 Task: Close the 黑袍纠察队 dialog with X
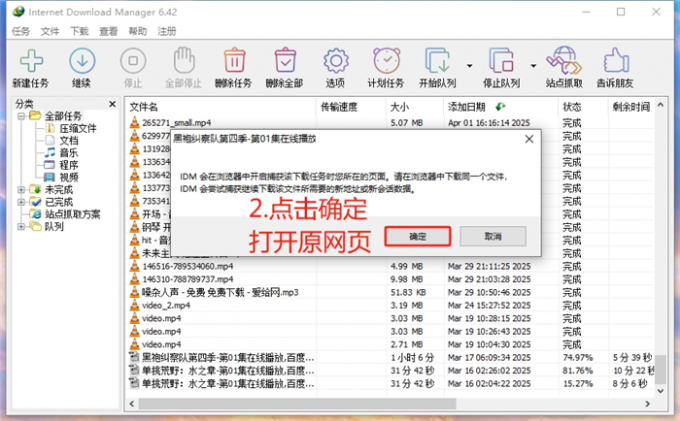tap(529, 139)
